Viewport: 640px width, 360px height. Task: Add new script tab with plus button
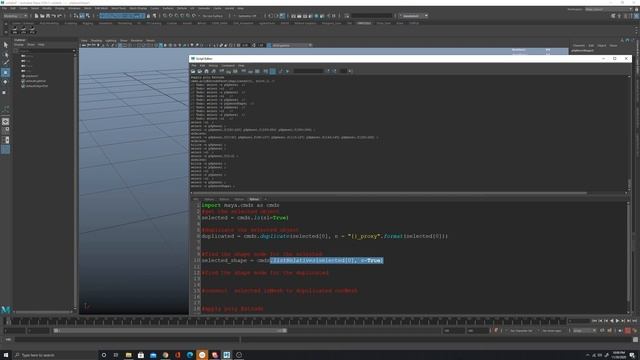pos(265,199)
